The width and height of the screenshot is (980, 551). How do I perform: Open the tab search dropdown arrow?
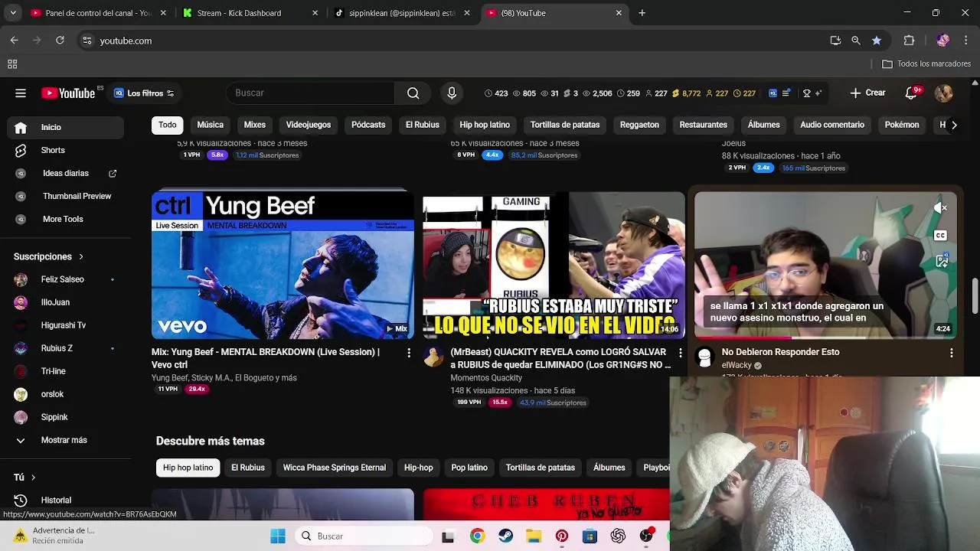tap(12, 13)
